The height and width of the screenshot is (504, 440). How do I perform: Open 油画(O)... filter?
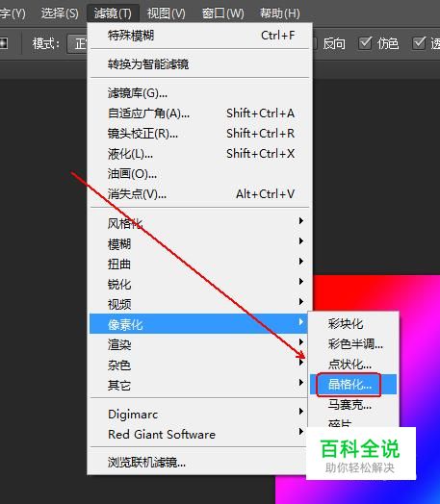tap(199, 174)
